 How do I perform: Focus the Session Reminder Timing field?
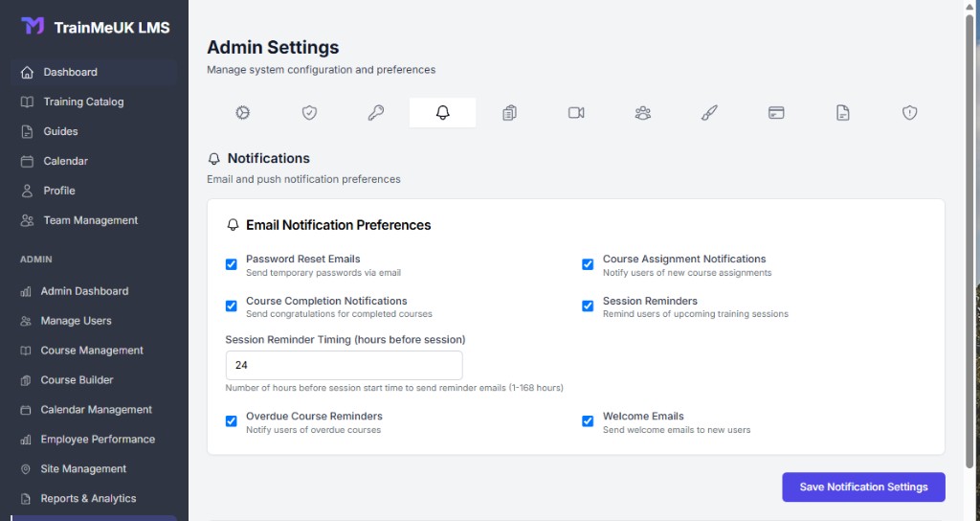[344, 365]
